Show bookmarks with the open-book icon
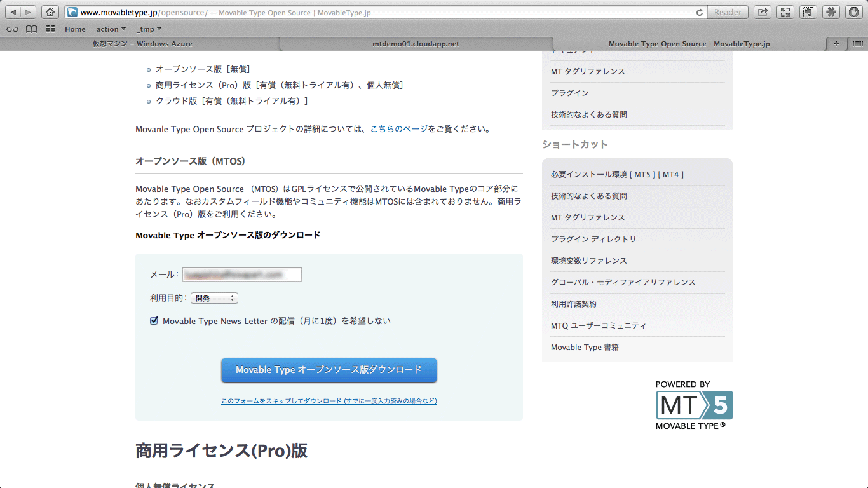The width and height of the screenshot is (868, 488). click(x=31, y=29)
